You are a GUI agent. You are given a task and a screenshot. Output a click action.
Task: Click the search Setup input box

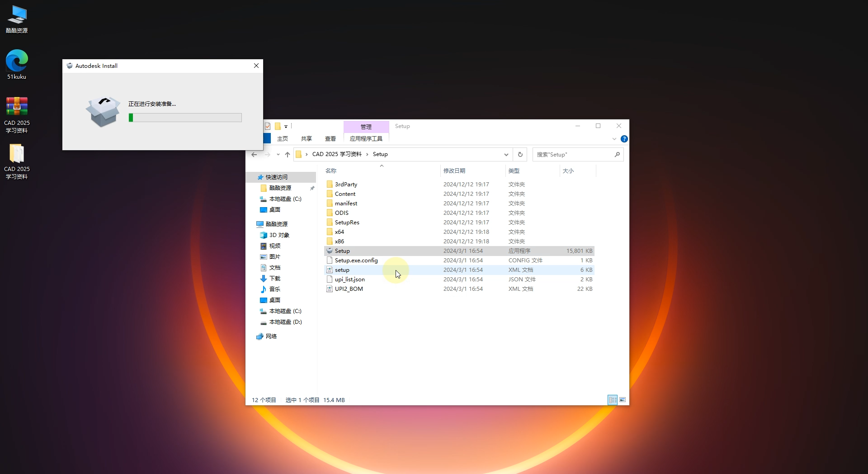tap(573, 155)
